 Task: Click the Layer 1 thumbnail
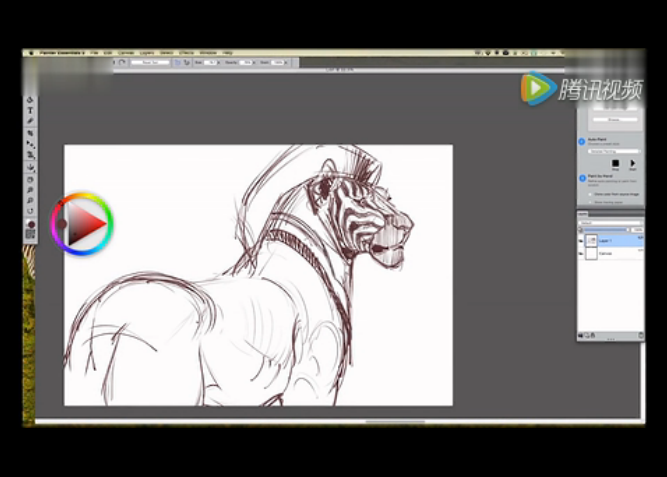pyautogui.click(x=591, y=241)
